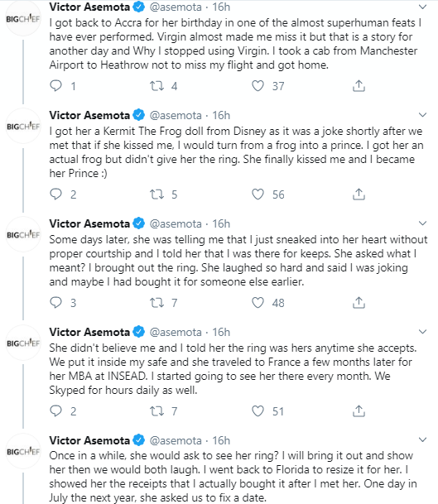Open Victor Asemota's profile from the first tweet
The image size is (438, 504).
pyautogui.click(x=89, y=7)
